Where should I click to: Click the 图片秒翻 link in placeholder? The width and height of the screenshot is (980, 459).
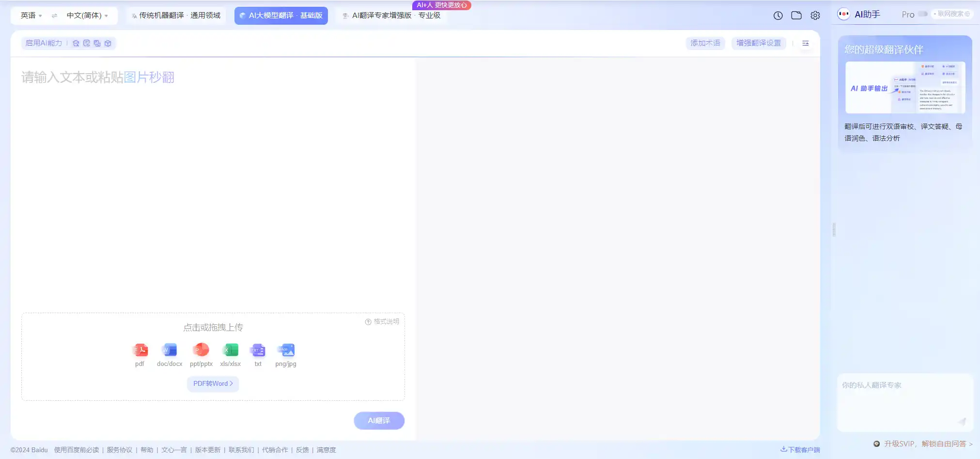click(x=149, y=77)
